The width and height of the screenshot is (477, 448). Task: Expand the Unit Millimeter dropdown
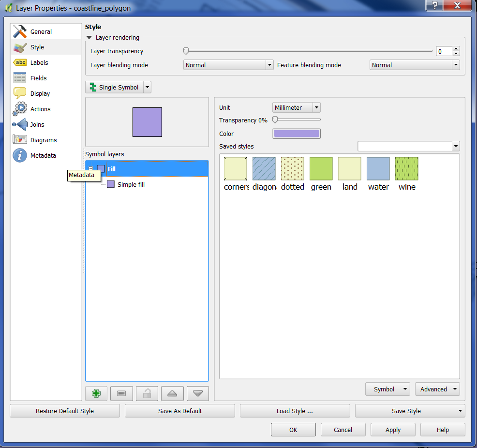[x=296, y=107]
